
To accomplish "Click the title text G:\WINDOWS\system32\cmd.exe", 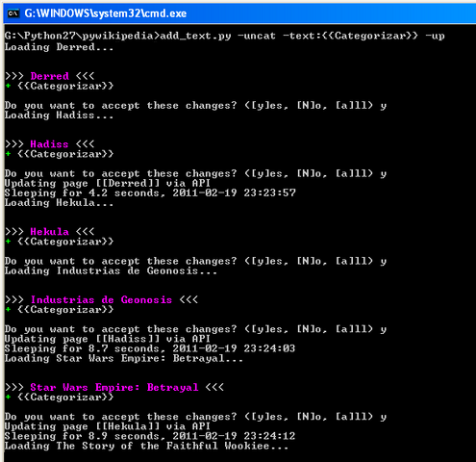I will click(x=106, y=13).
